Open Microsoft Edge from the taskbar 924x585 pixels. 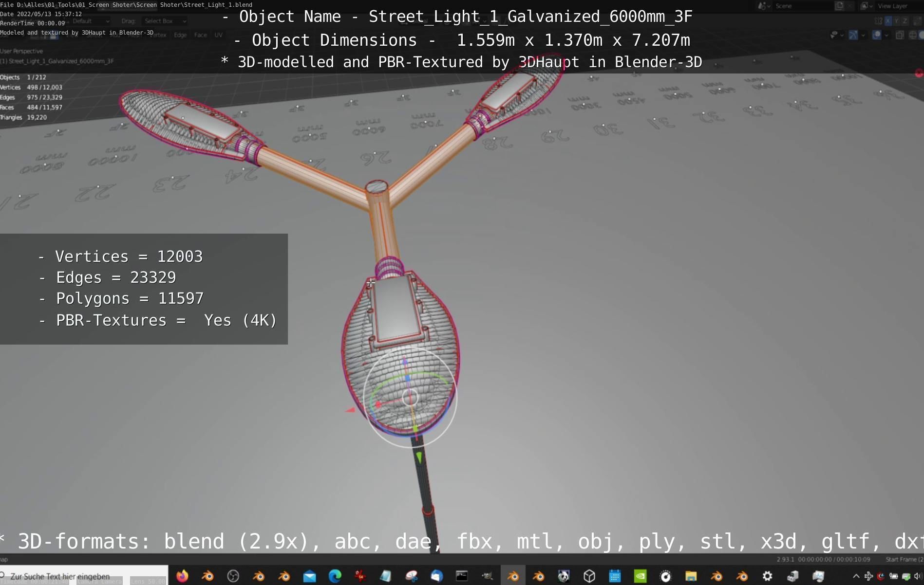[335, 576]
